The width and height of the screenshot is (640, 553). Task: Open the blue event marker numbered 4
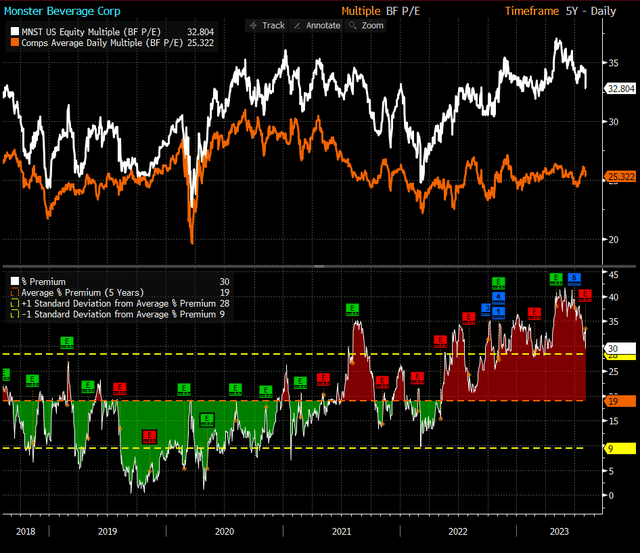click(x=498, y=297)
